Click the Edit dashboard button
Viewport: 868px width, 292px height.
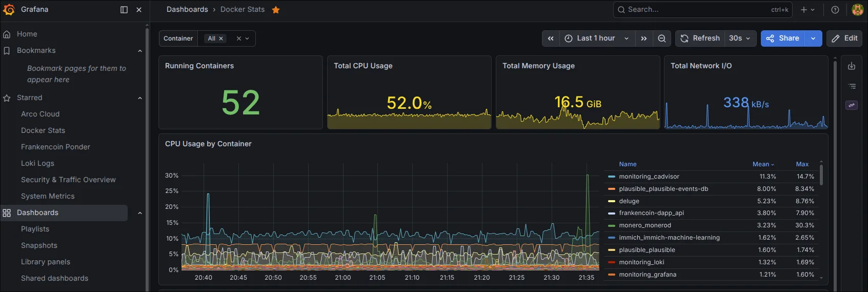[844, 38]
